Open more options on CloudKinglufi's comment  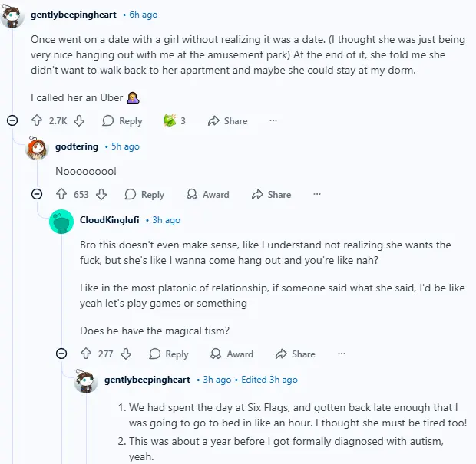pyautogui.click(x=341, y=354)
